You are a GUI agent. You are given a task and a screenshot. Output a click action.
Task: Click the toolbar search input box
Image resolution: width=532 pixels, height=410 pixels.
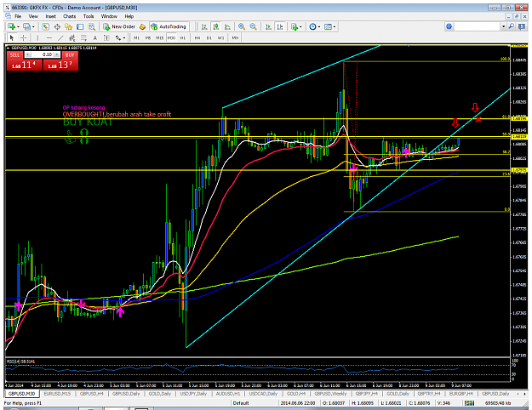point(477,26)
